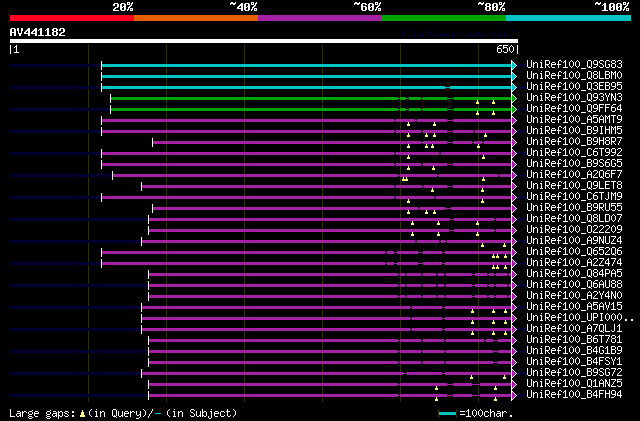Image resolution: width=640 pixels, height=421 pixels.
Task: Select the UniRef100_A5AV15 label
Action: pyautogui.click(x=574, y=307)
